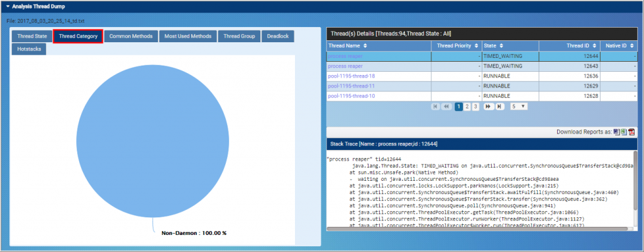The image size is (644, 252).
Task: Download the report as PDF
Action: click(631, 132)
